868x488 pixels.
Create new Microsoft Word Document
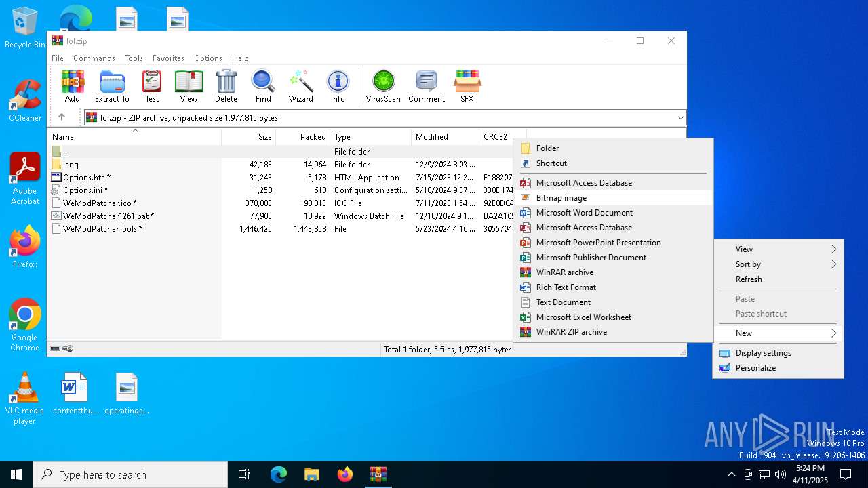[613, 213]
